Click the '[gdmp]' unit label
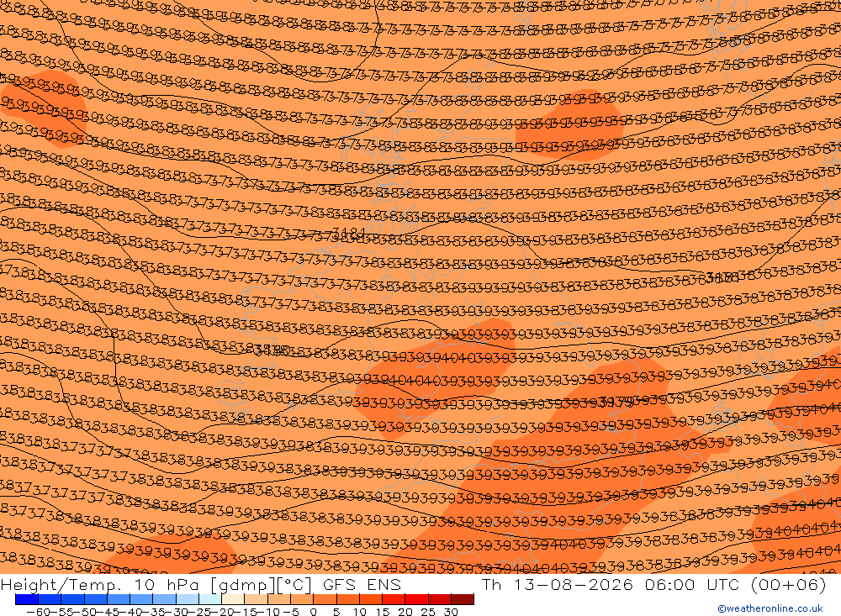This screenshot has height=616, width=841. [241, 585]
